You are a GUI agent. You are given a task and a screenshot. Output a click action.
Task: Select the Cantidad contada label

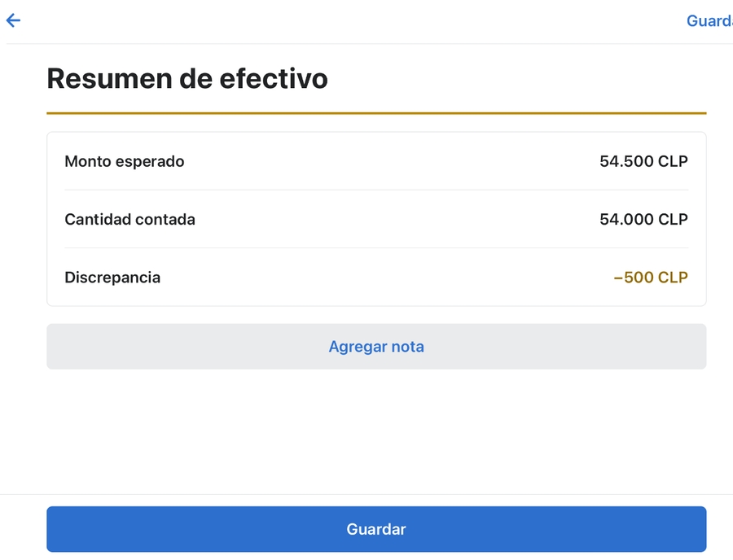[129, 220]
